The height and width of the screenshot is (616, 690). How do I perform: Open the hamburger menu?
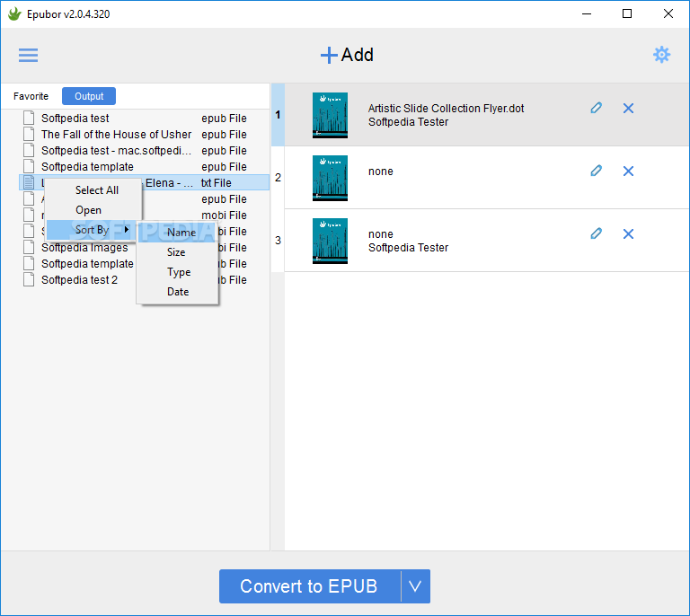pos(28,55)
